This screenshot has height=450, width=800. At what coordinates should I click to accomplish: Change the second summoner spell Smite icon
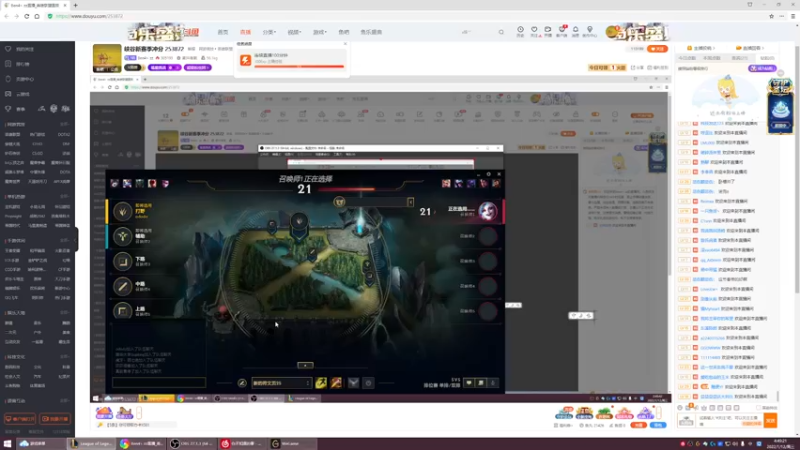pos(336,383)
